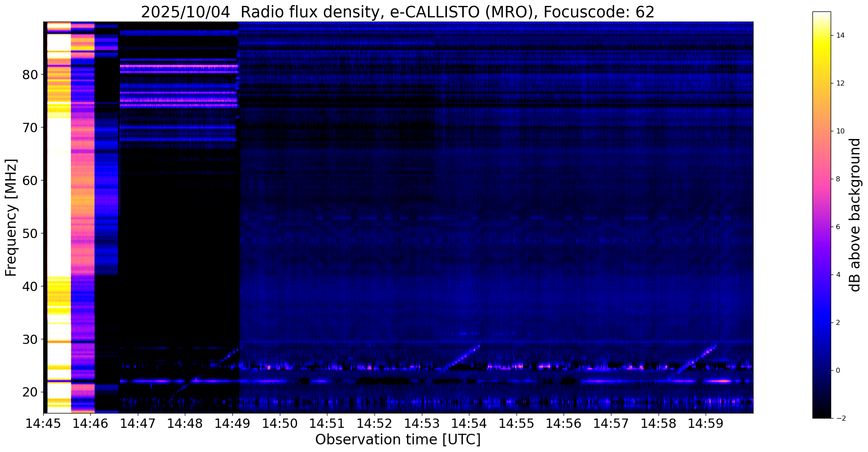Click the 80 MHz frequency tick label
The height and width of the screenshot is (452, 868).
[30, 75]
